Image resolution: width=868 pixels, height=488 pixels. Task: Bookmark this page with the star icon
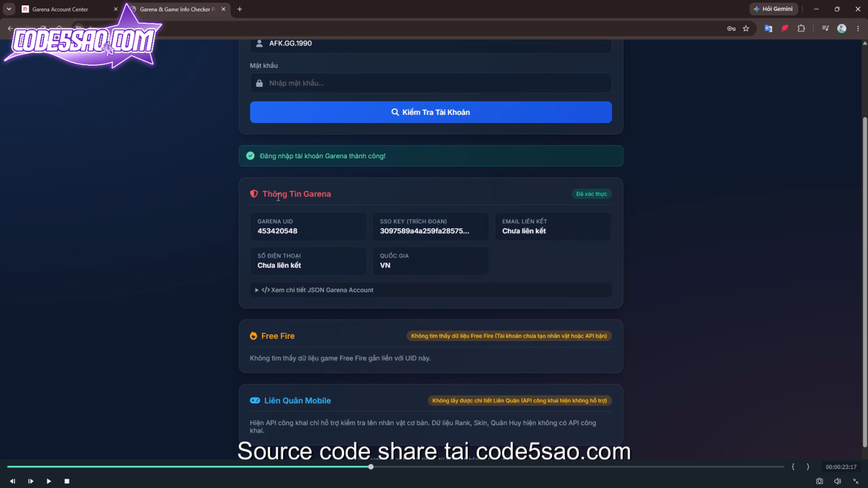(746, 29)
